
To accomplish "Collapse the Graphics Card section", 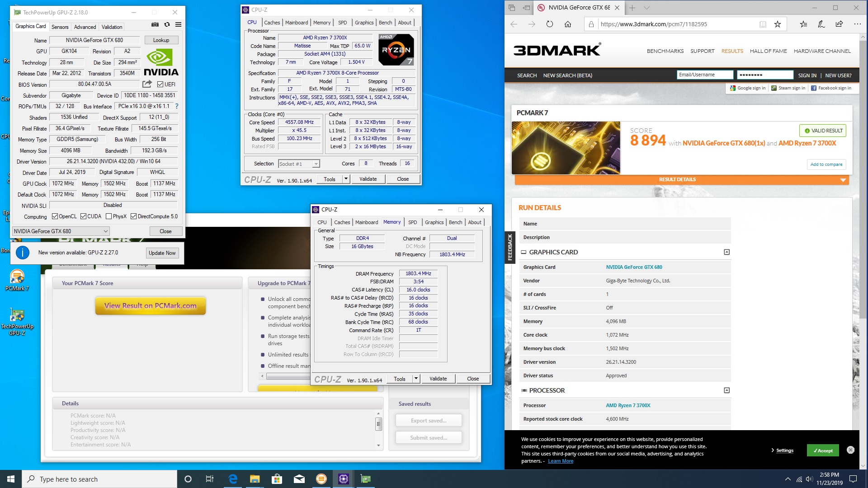I will click(726, 252).
